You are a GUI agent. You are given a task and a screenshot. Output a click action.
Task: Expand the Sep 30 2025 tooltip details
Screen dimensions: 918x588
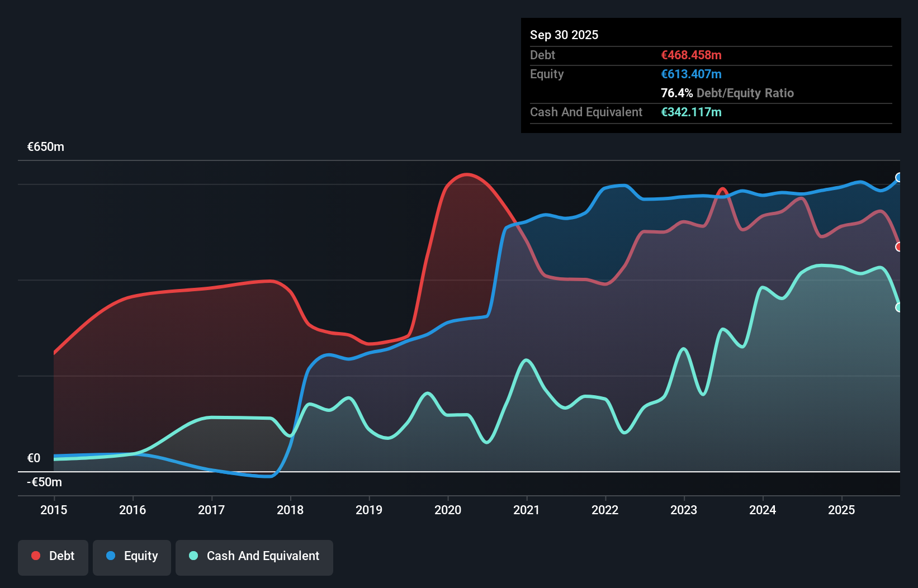click(x=564, y=35)
